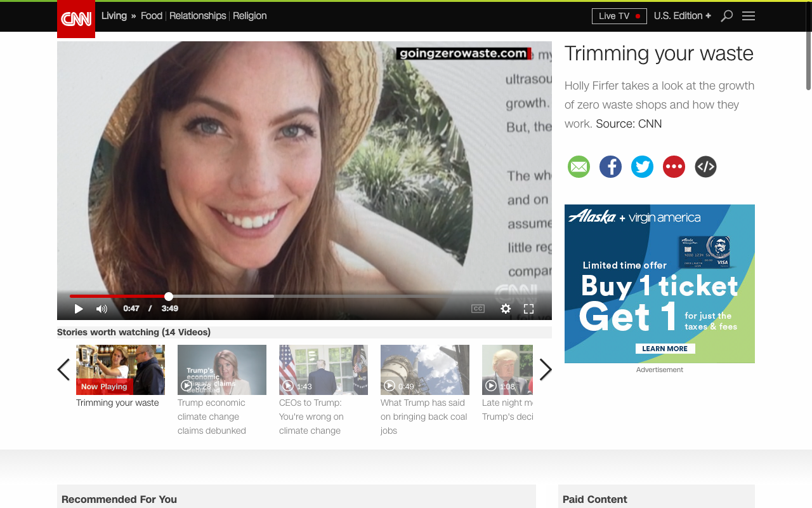
Task: Click 'Trump economic climate change claims debunked' title
Action: pyautogui.click(x=212, y=417)
